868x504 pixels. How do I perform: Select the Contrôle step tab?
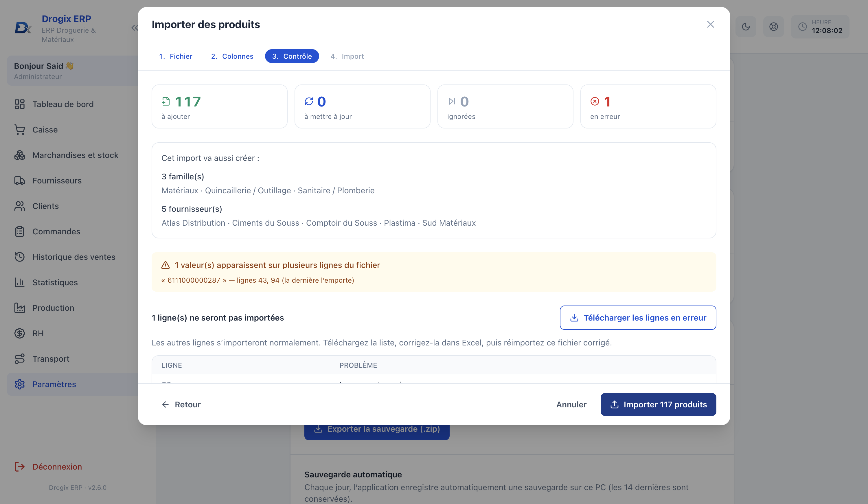[x=292, y=56]
